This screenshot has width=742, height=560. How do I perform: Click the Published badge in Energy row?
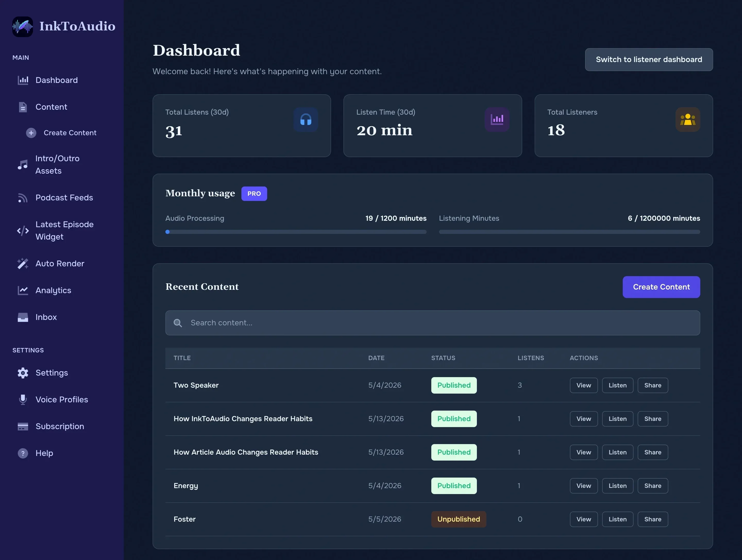(x=454, y=486)
